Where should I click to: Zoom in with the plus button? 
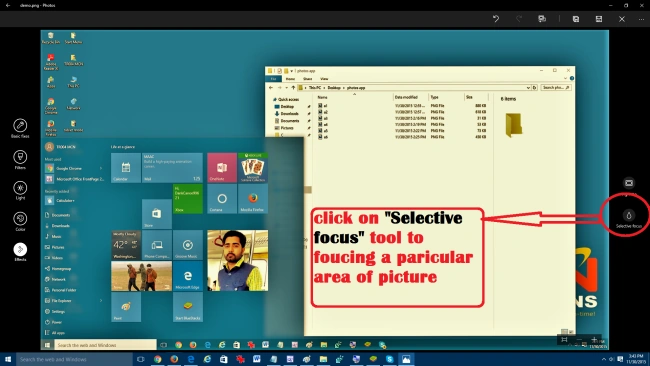[x=594, y=339]
